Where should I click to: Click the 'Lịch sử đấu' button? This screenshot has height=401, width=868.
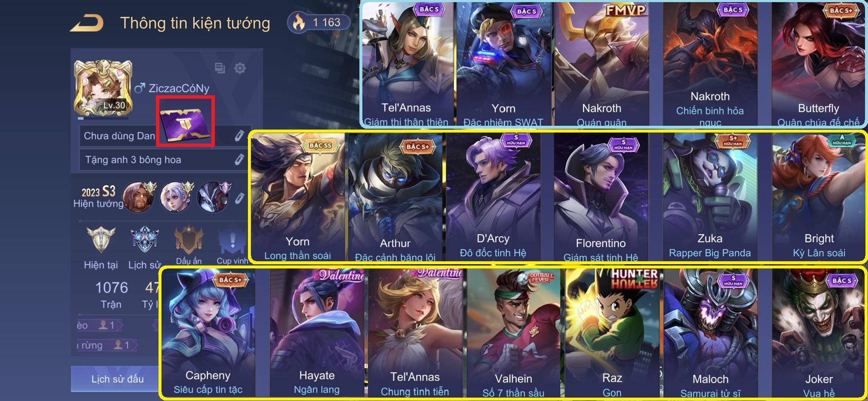click(x=117, y=379)
